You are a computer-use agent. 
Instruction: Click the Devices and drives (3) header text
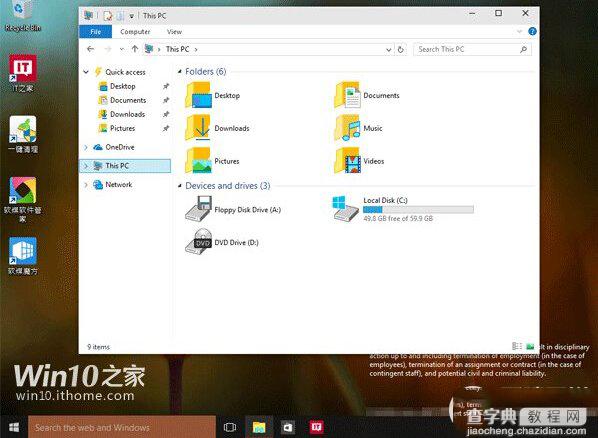228,186
